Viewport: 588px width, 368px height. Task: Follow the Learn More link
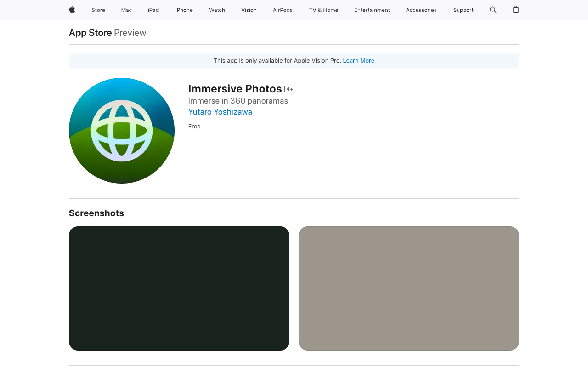click(x=358, y=61)
